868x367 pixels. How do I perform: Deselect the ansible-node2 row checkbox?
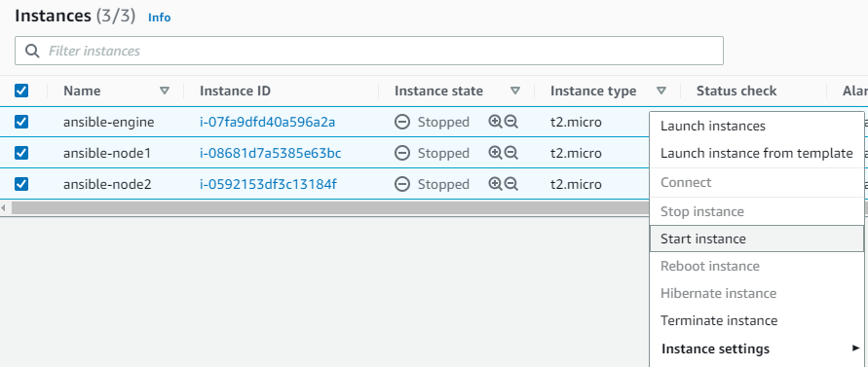pos(21,184)
